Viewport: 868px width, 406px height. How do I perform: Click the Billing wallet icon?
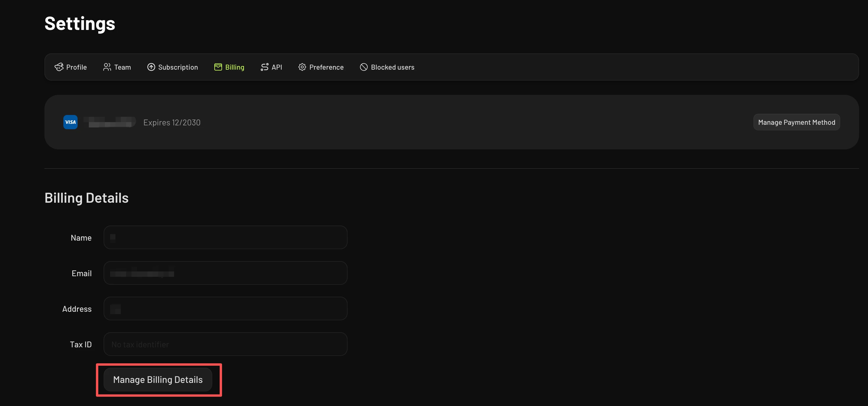coord(218,67)
